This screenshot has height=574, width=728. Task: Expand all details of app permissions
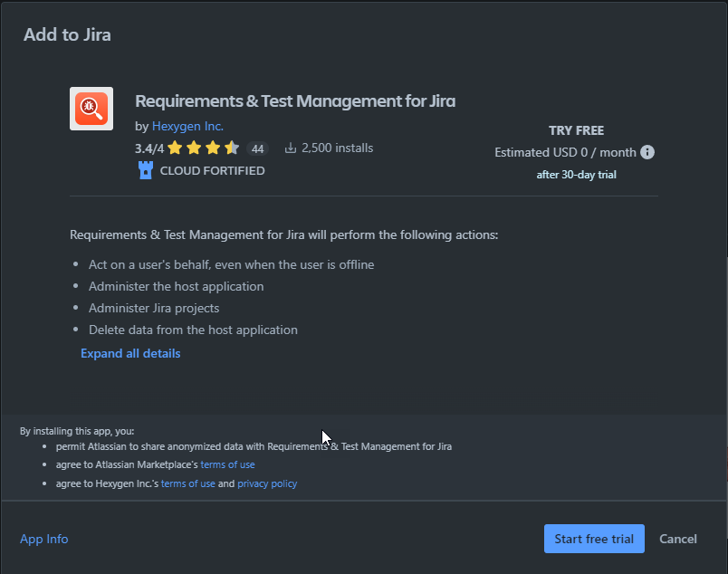point(130,353)
